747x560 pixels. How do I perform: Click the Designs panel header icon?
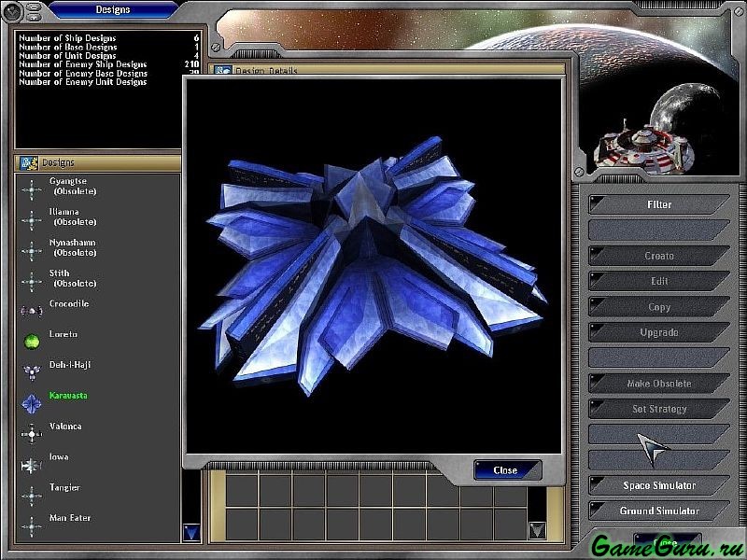tap(29, 162)
